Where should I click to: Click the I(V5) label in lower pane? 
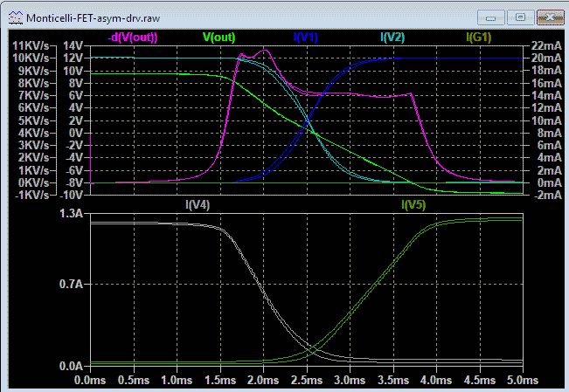(x=413, y=205)
